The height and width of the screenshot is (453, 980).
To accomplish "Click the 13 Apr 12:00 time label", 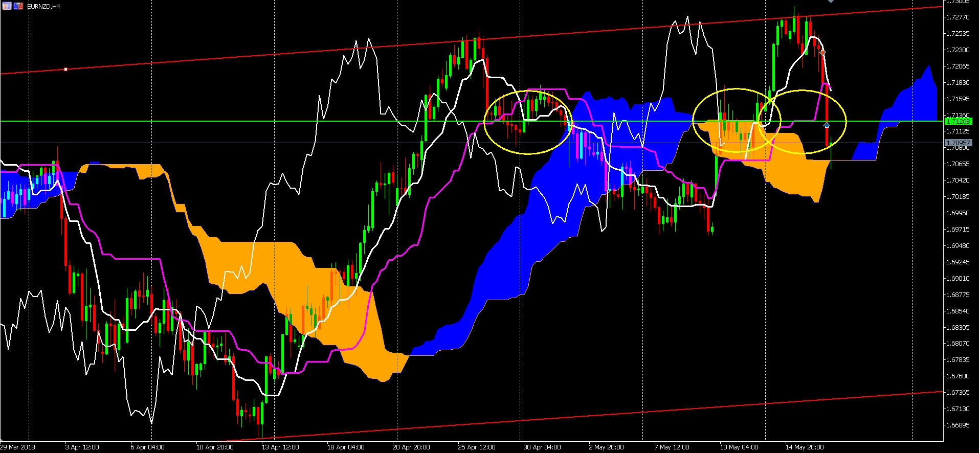I will (x=280, y=447).
